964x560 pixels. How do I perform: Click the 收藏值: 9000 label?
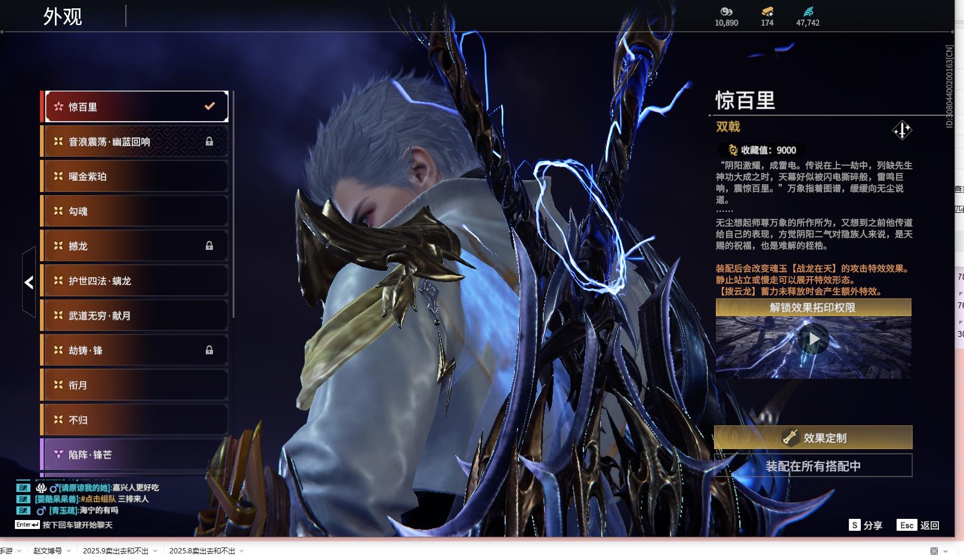(768, 150)
